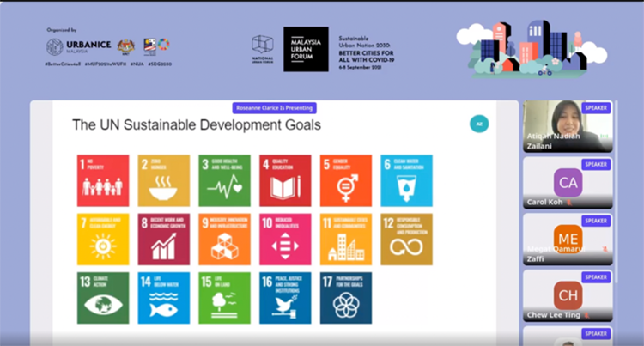Click the 'Roseanne Clarice Is Presenting' badge
The width and height of the screenshot is (644, 346).
point(275,108)
